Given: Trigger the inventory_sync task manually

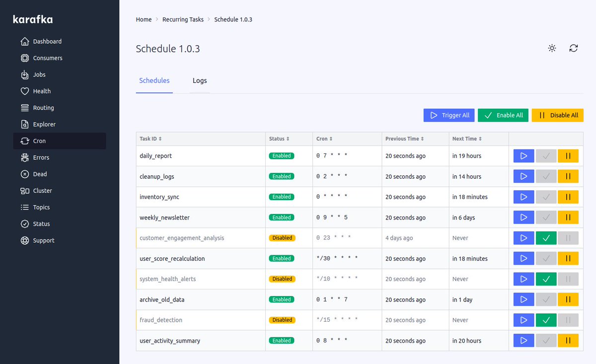Looking at the screenshot, I should tap(523, 197).
